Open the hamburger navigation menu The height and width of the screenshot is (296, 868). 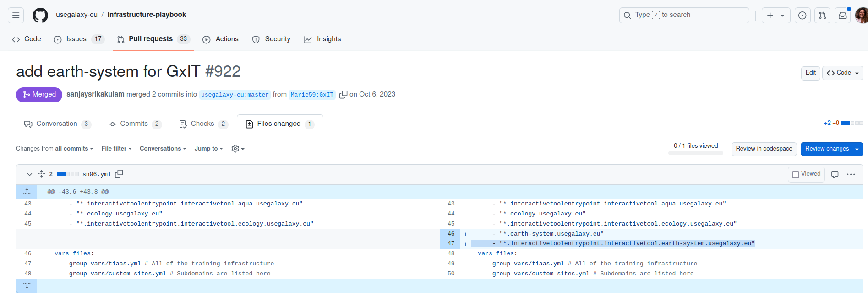16,15
